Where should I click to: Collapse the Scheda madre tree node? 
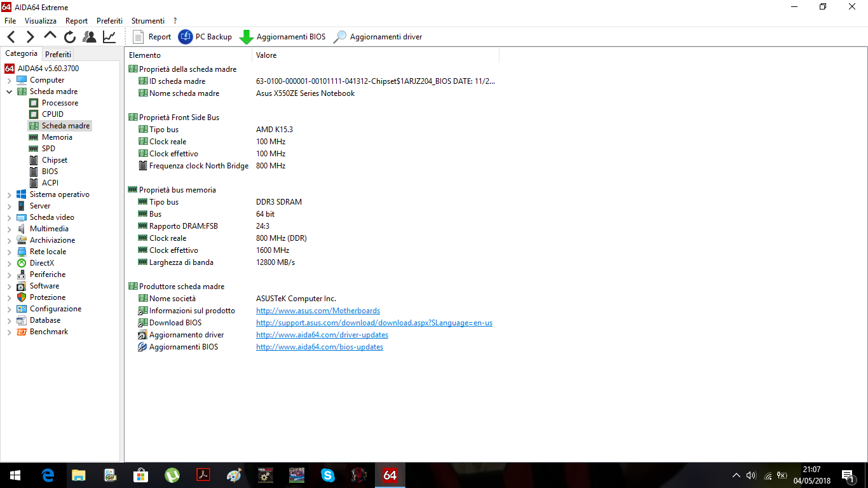coord(9,91)
